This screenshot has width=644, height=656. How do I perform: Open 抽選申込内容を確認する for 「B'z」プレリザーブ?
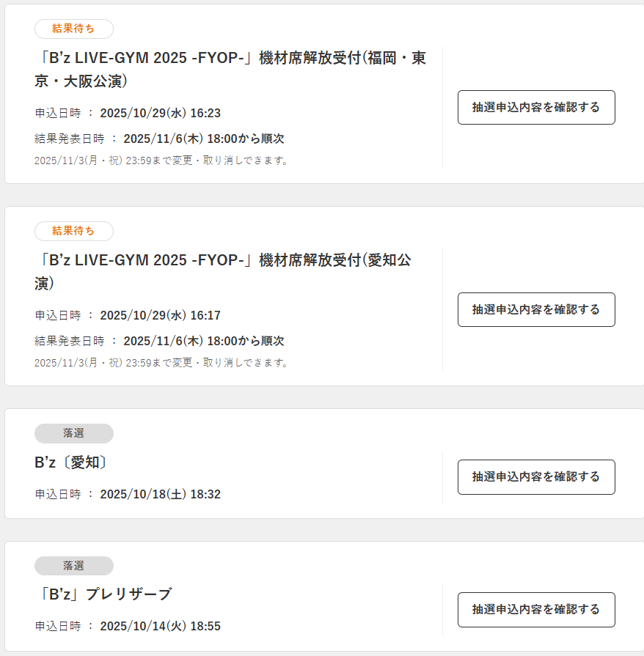[x=536, y=609]
